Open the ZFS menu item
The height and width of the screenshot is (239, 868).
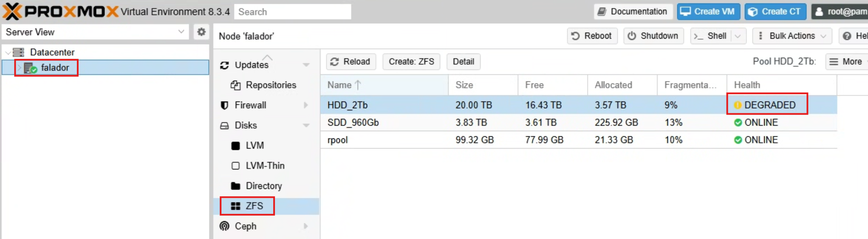pyautogui.click(x=254, y=206)
